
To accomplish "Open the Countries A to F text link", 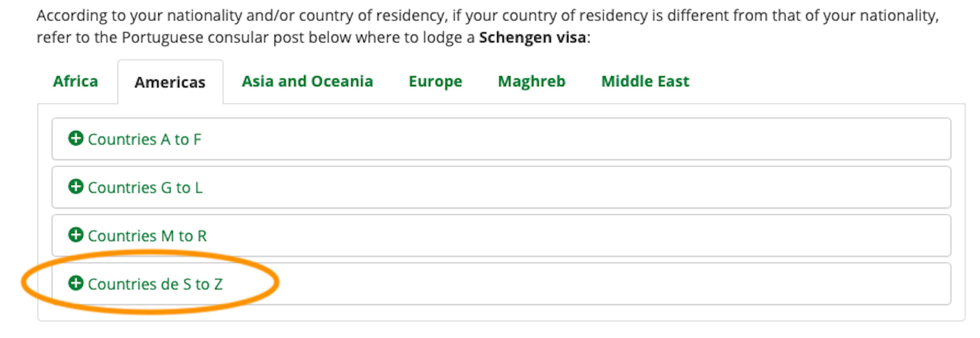I will [x=144, y=139].
